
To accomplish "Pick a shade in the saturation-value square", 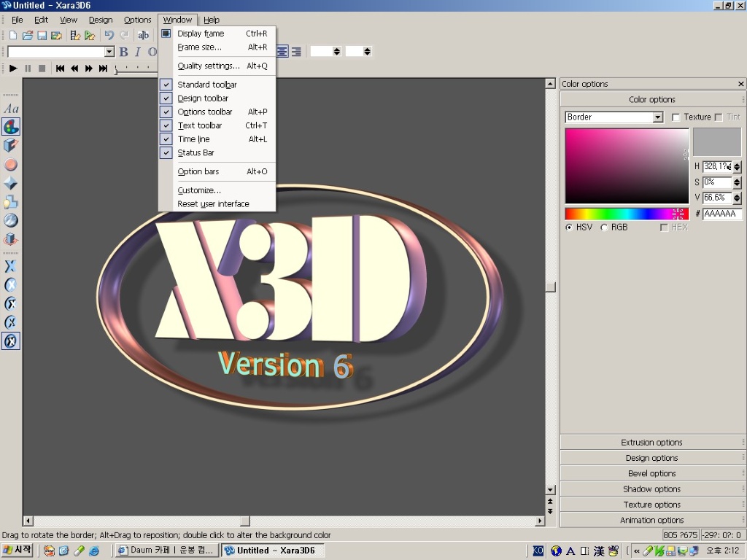I will click(x=627, y=166).
